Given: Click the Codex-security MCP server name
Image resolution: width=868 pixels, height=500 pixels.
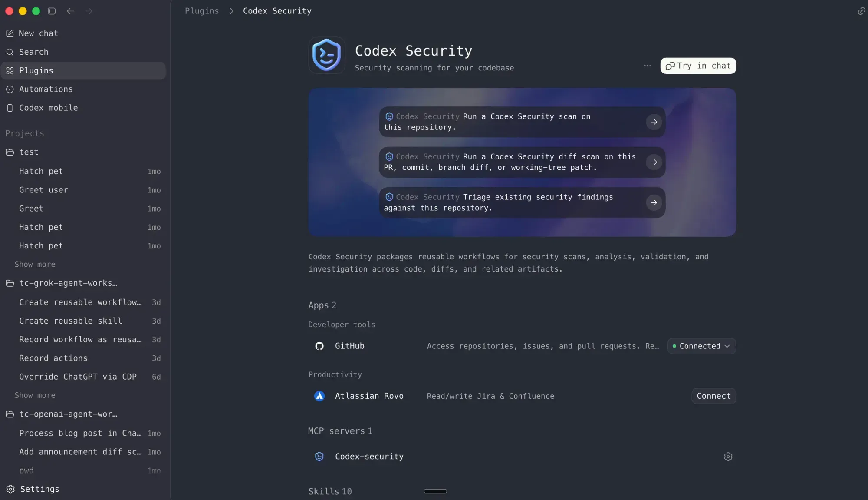Looking at the screenshot, I should [369, 457].
